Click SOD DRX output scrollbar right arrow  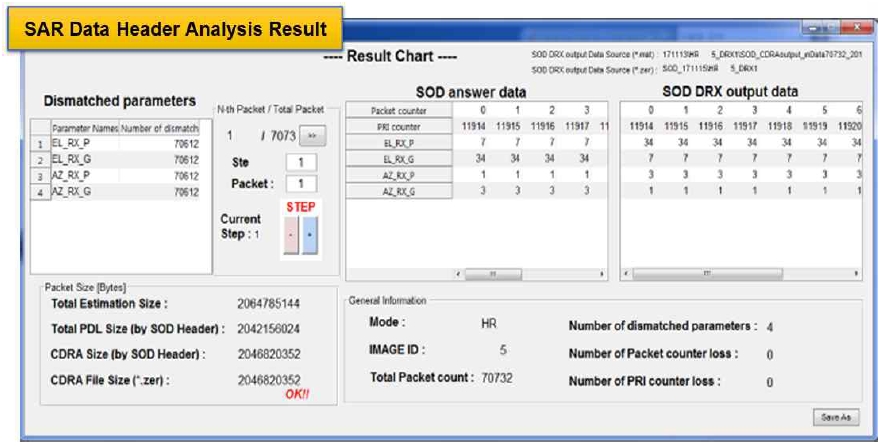857,272
